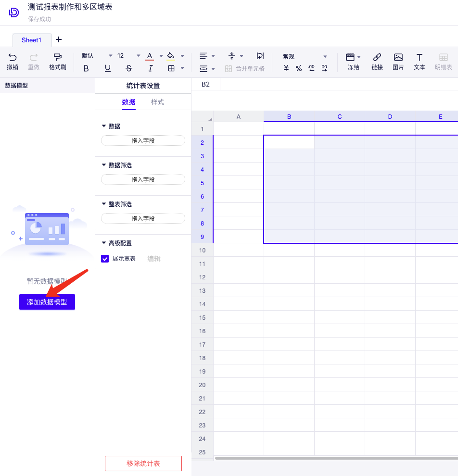Apply underline formatting
458x476 pixels.
(108, 68)
